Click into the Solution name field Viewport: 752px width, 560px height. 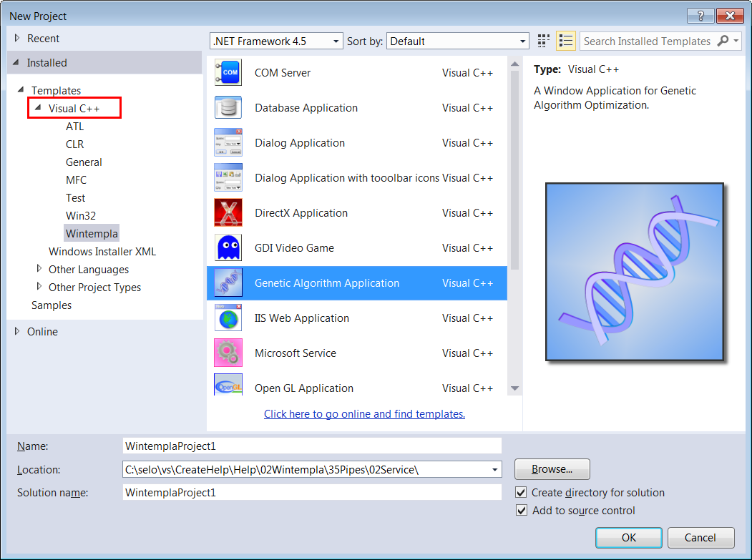312,492
